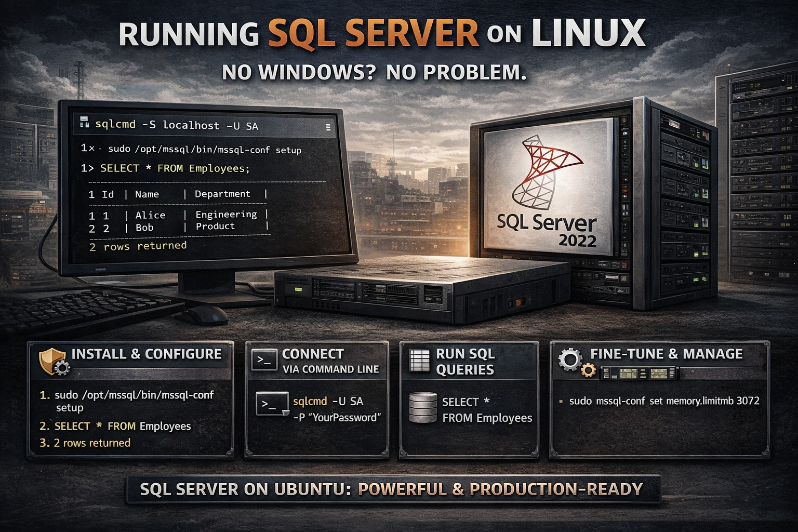Click the "Alice" cell in the result table
The image size is (798, 532).
pyautogui.click(x=150, y=215)
